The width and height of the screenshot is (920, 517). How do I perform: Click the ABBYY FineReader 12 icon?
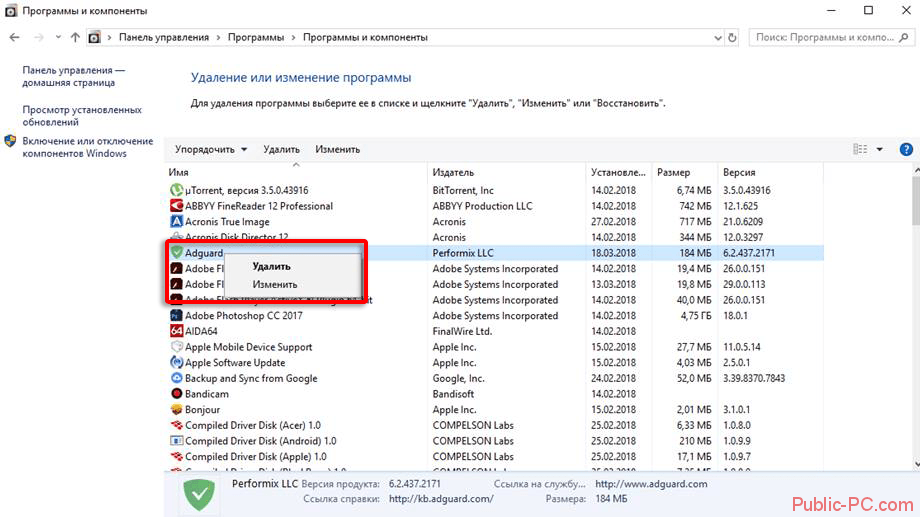(x=177, y=206)
